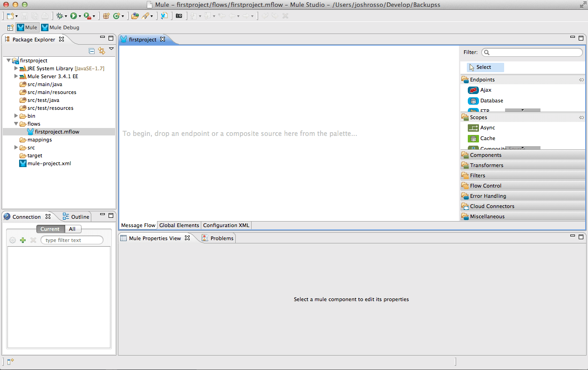Open the Configuration XML tab
This screenshot has width=588, height=370.
226,225
